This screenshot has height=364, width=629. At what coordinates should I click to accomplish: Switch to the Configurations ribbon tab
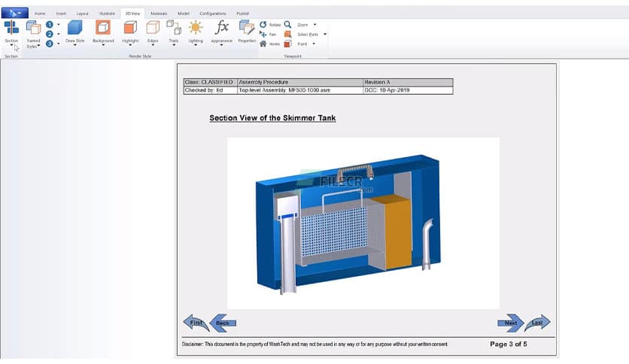point(213,14)
